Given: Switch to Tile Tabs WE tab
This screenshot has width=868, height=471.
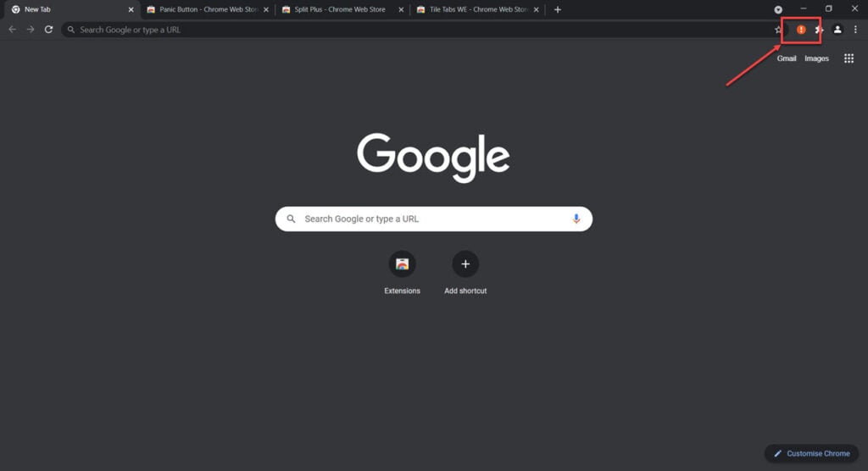Looking at the screenshot, I should [478, 9].
